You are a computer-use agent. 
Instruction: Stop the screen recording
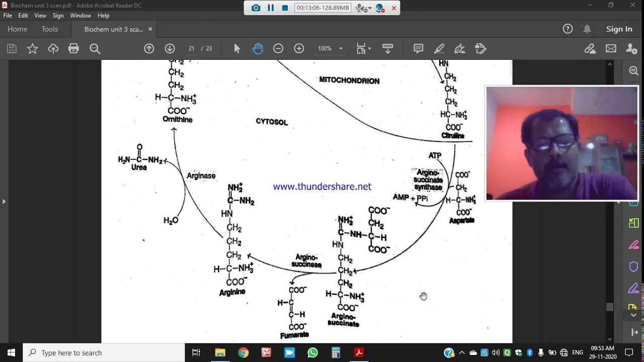285,8
